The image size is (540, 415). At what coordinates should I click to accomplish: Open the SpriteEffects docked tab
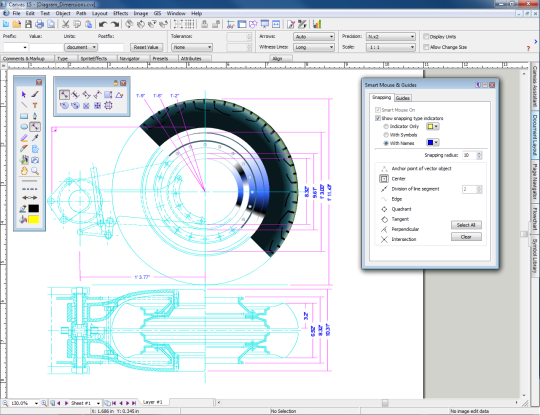(x=94, y=59)
